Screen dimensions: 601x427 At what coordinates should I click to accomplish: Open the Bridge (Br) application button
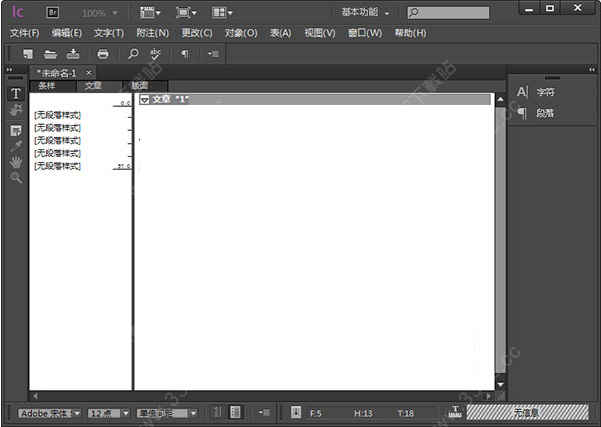tap(53, 13)
